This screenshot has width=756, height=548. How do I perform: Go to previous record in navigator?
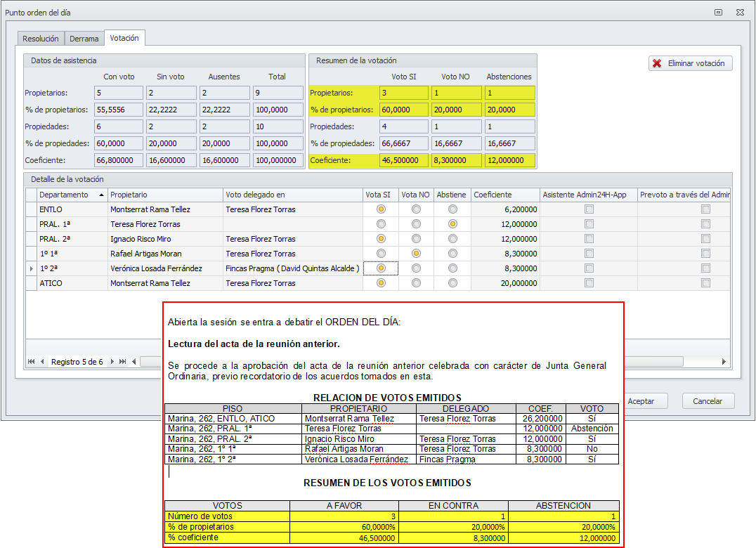pyautogui.click(x=42, y=362)
